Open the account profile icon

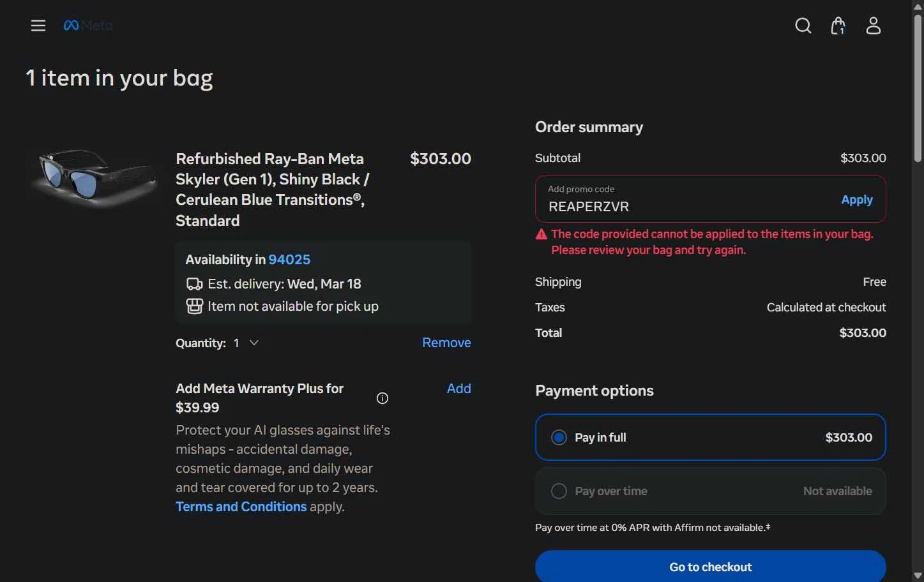[873, 26]
